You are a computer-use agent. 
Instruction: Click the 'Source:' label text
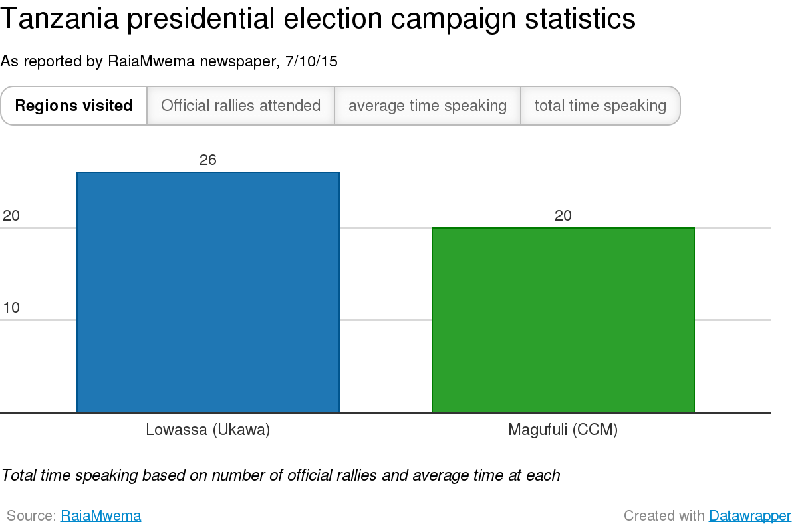31,515
